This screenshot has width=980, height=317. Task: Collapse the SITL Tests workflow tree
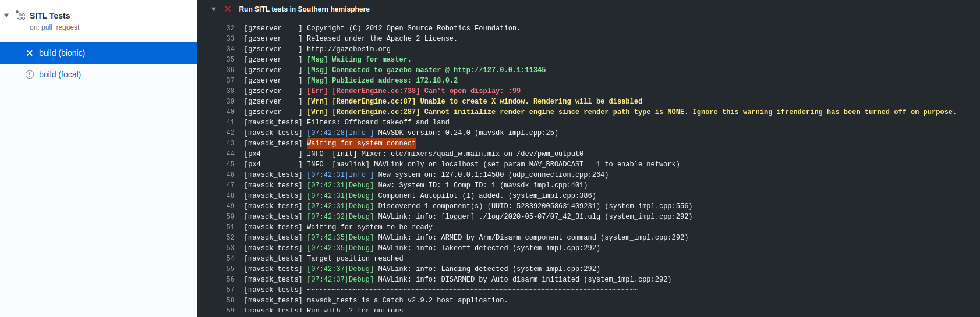6,15
